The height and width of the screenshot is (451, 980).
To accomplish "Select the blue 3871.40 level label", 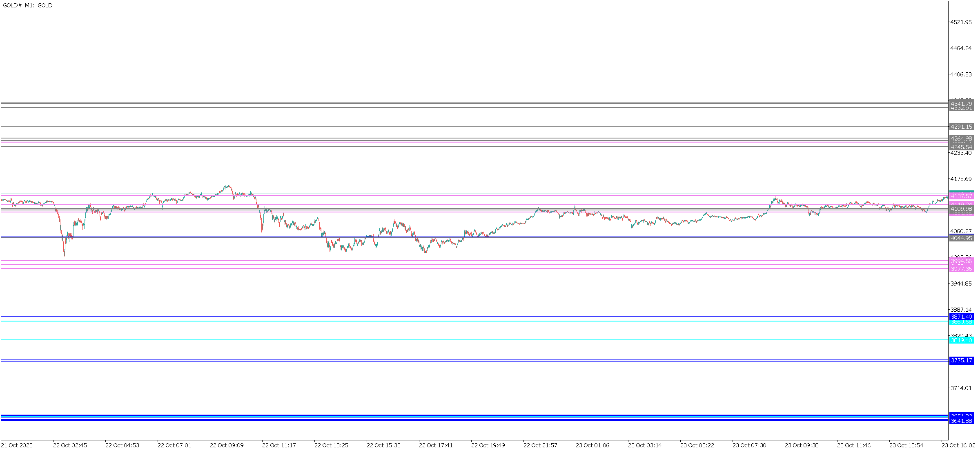I will [x=961, y=317].
